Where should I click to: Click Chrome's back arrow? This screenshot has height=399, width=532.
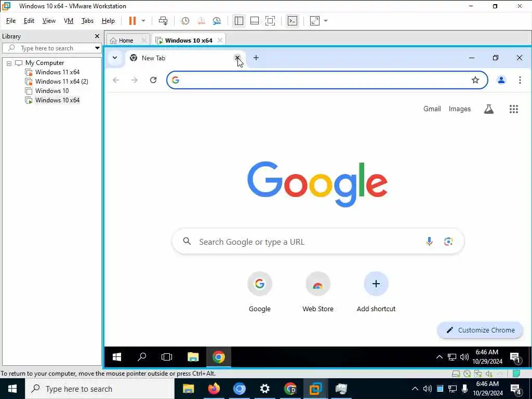[x=116, y=80]
